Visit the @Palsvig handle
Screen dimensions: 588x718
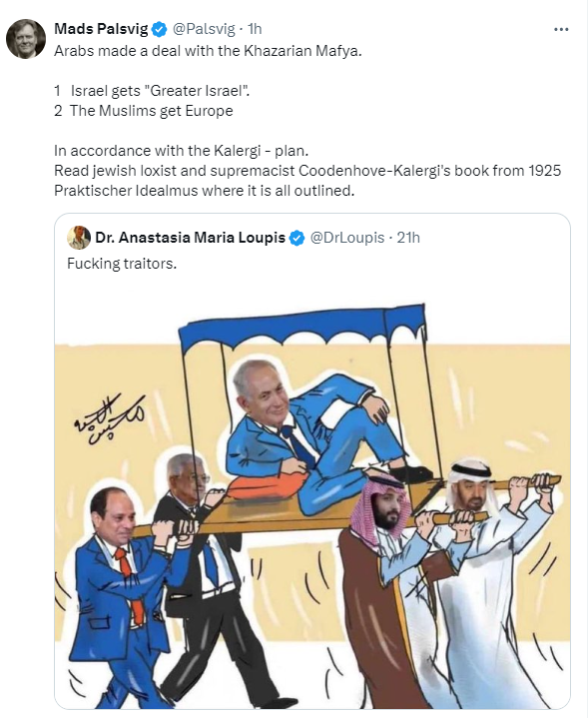[204, 29]
